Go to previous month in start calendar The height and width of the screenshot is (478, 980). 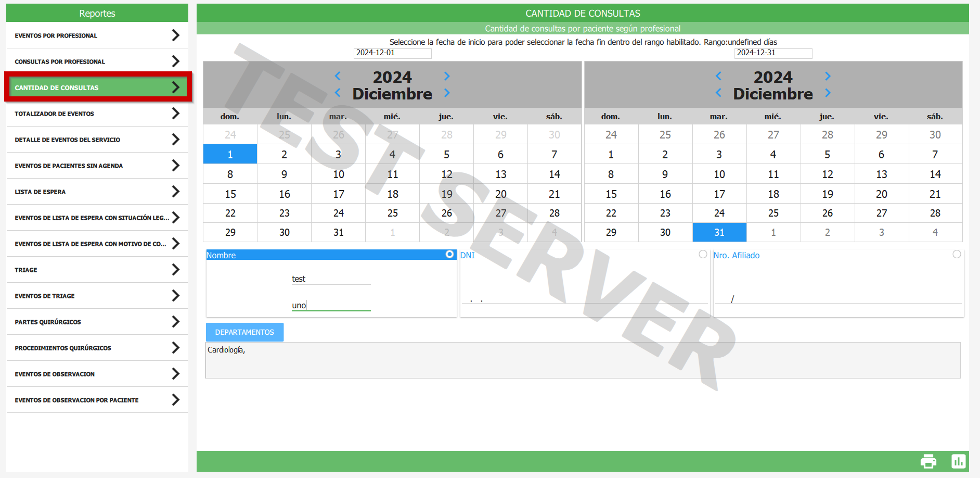[x=338, y=93]
